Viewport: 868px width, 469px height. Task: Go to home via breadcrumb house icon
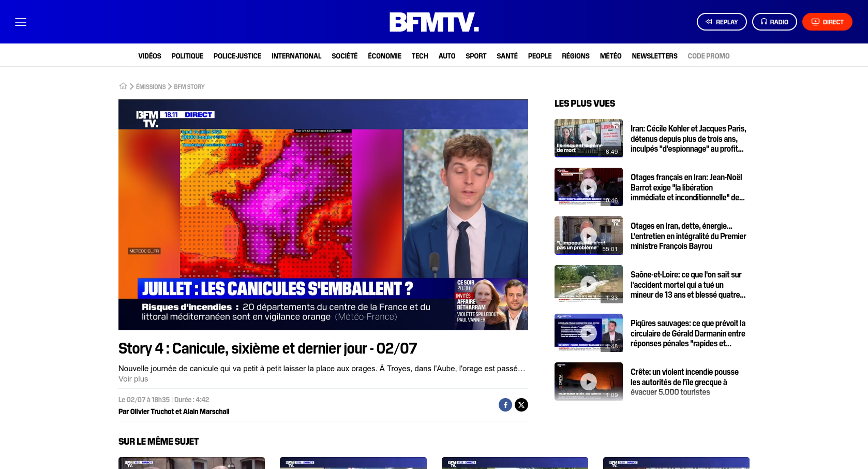pos(123,86)
